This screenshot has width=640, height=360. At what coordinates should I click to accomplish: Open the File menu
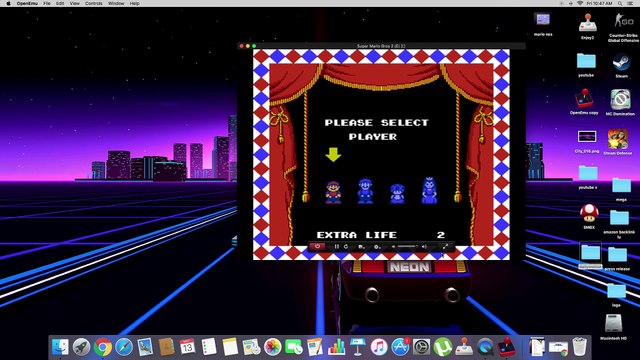click(47, 3)
